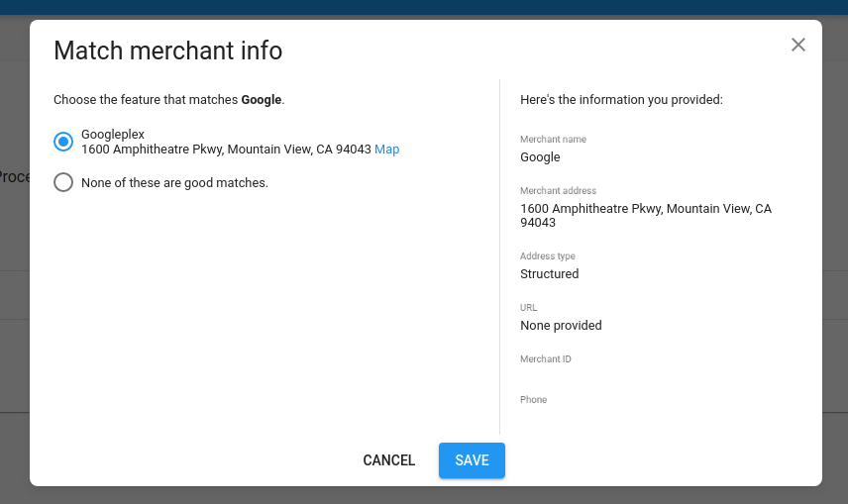Screen dimensions: 848x504
Task: Click the 'Phone' field label
Action: pos(533,400)
